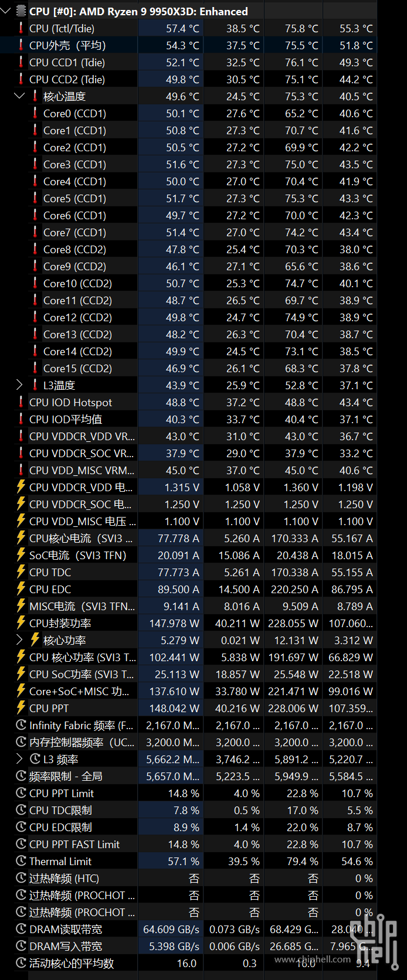This screenshot has width=407, height=980.
Task: Collapse the 核心温度 tree group
Action: 19,96
